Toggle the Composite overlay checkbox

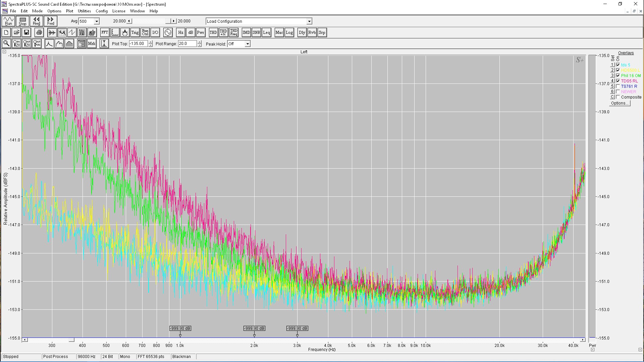[618, 97]
